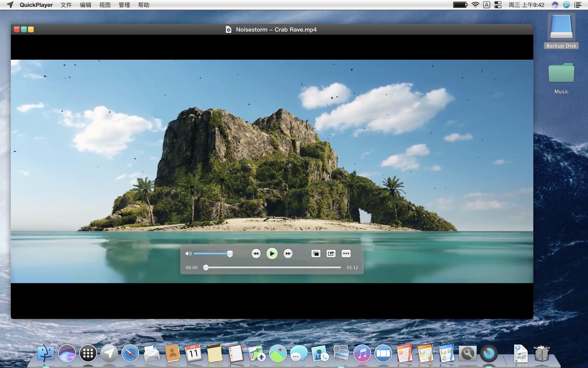588x368 pixels.
Task: Open Notes yellow pad in Dock
Action: tap(215, 353)
